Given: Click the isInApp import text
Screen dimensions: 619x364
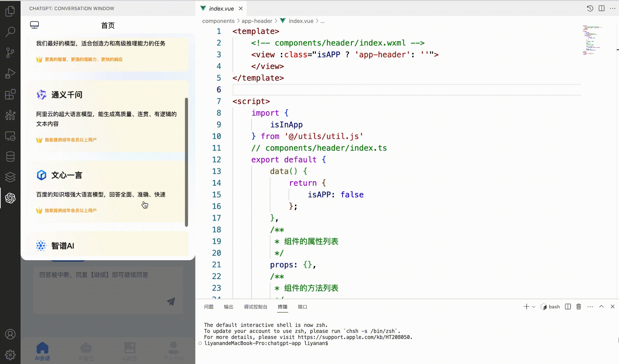Looking at the screenshot, I should (286, 124).
